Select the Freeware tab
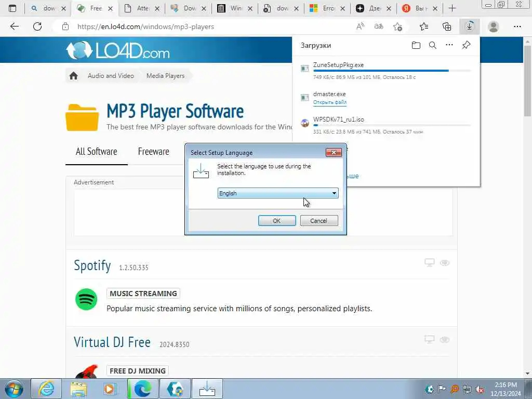The height and width of the screenshot is (399, 532). [153, 152]
